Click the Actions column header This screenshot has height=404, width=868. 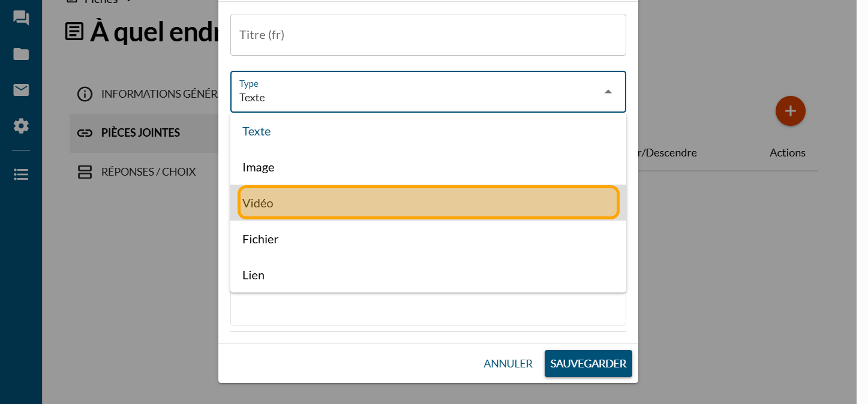[787, 153]
